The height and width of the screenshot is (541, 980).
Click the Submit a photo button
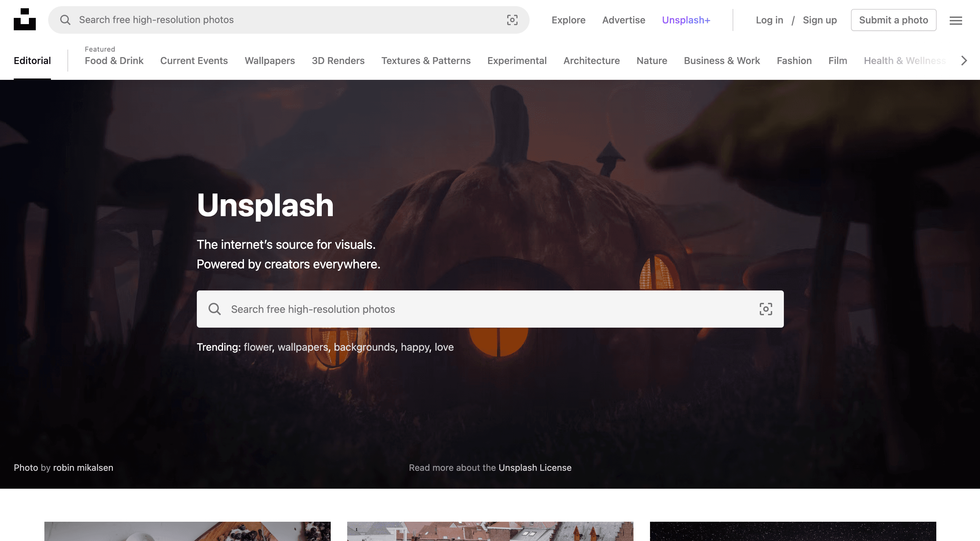click(x=893, y=20)
